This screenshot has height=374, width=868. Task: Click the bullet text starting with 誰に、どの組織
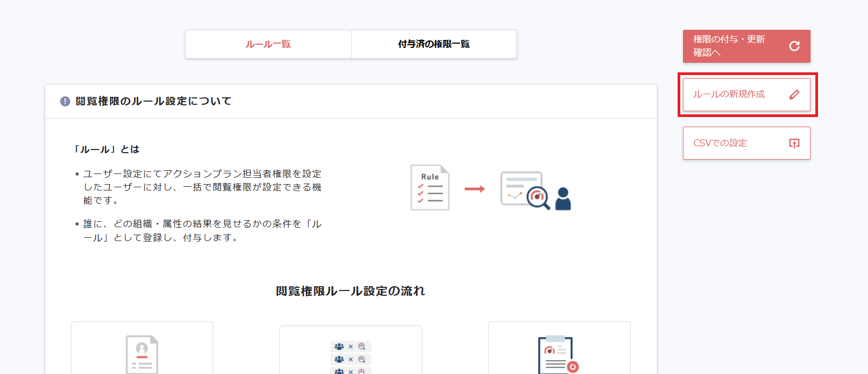[x=202, y=230]
